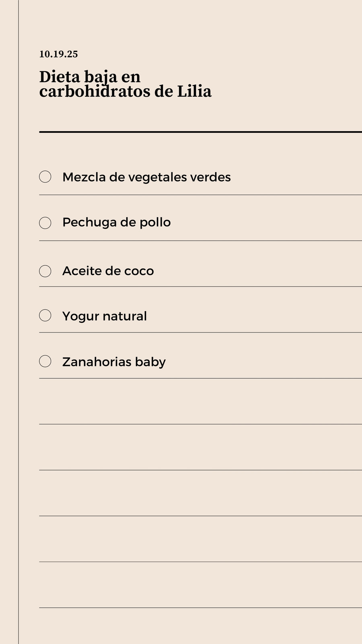The height and width of the screenshot is (644, 362).
Task: Select the second empty row of the list
Action: click(x=200, y=447)
